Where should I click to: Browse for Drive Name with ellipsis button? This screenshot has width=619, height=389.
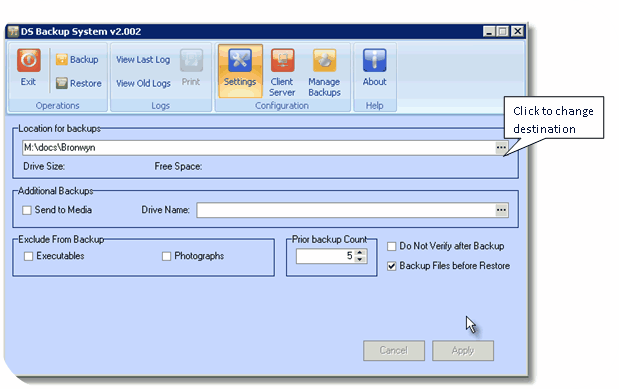click(x=501, y=210)
